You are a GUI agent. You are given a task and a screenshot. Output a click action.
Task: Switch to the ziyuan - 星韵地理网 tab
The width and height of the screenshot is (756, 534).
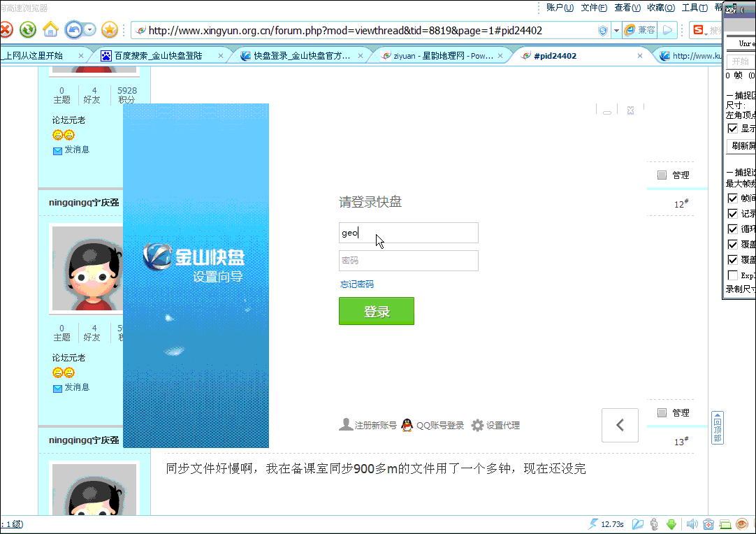click(x=442, y=56)
